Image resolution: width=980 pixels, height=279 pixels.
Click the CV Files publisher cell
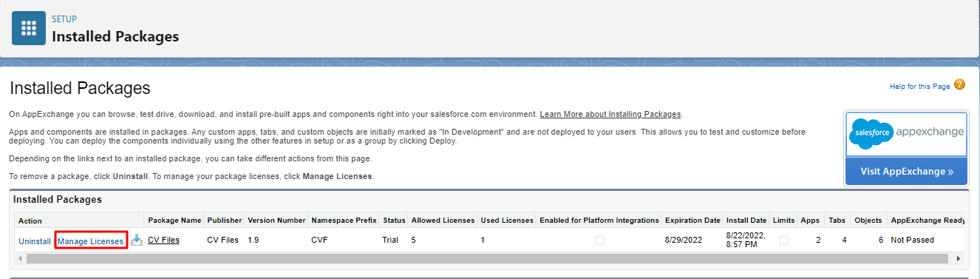222,240
